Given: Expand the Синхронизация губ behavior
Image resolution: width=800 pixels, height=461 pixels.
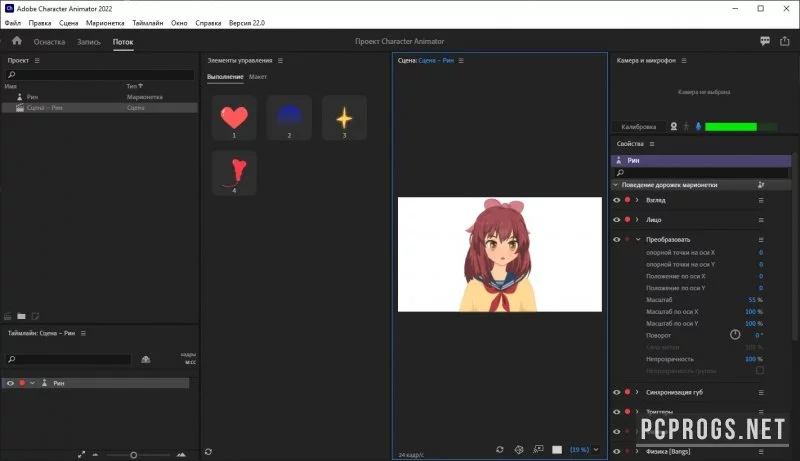Looking at the screenshot, I should 637,392.
